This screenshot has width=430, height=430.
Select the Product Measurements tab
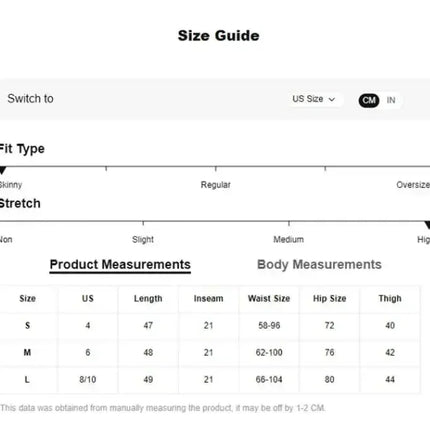click(x=120, y=265)
